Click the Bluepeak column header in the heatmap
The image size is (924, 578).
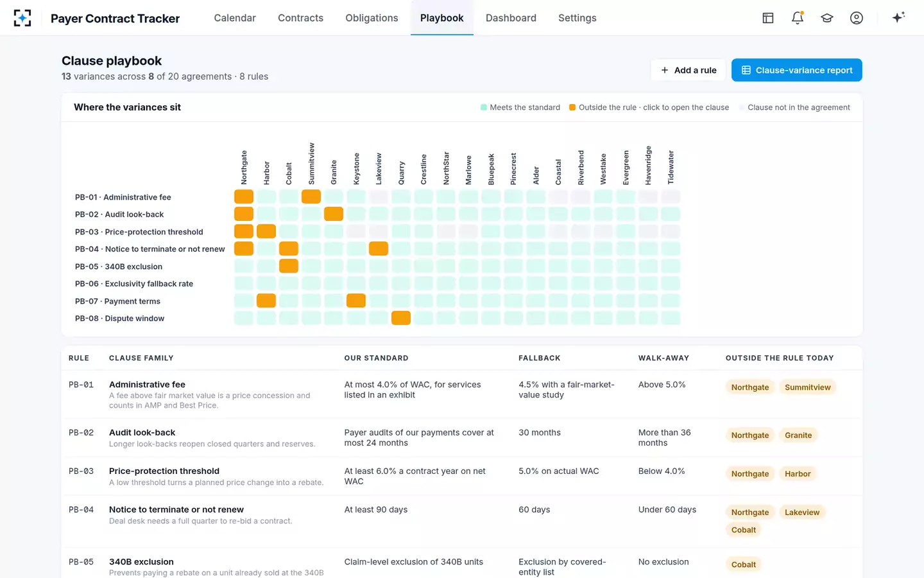[491, 170]
